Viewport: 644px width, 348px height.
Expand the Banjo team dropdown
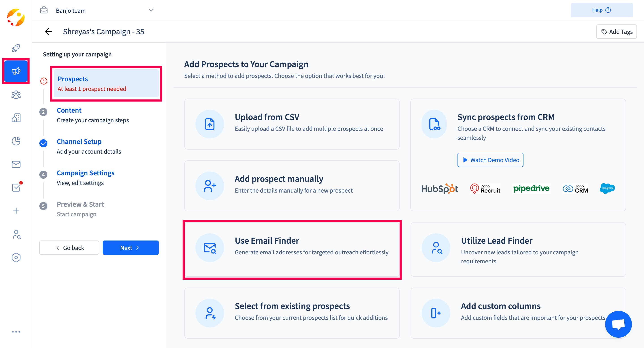tap(151, 10)
